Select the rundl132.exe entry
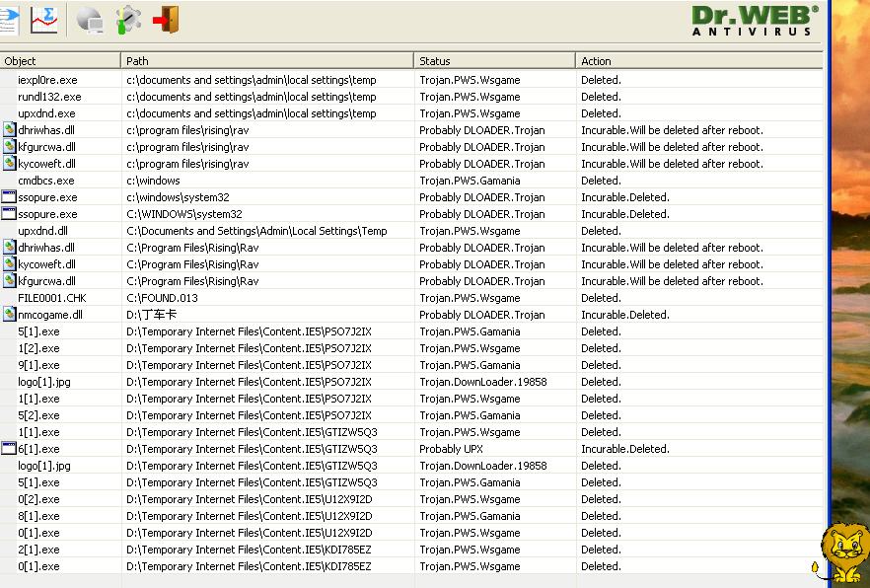 click(49, 97)
